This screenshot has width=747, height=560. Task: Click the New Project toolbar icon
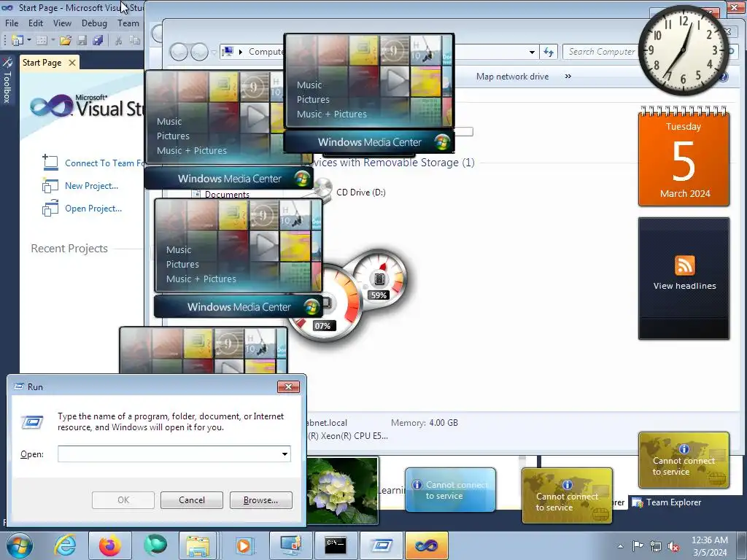click(18, 41)
